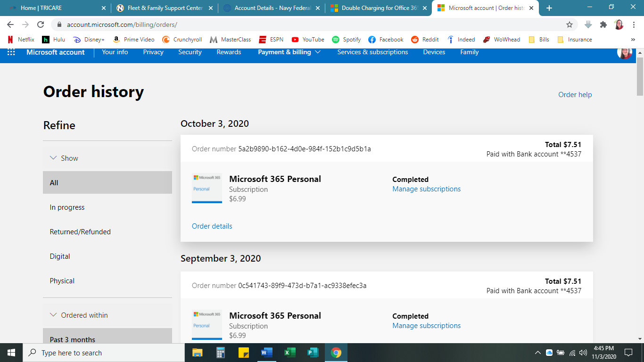Open the Bills bookmark folder

tap(539, 40)
